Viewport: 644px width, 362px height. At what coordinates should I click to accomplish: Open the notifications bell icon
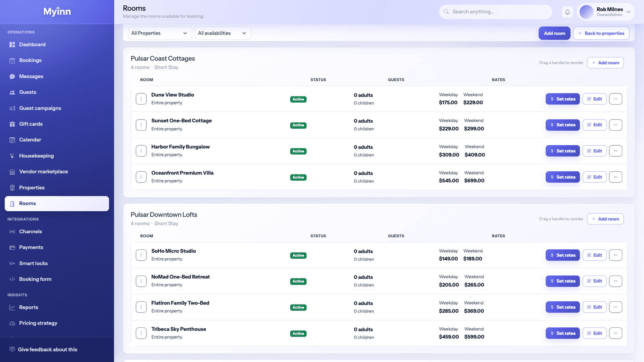567,12
